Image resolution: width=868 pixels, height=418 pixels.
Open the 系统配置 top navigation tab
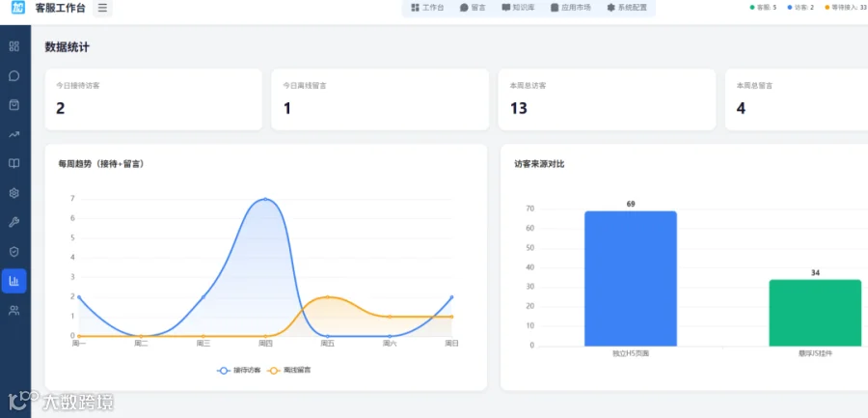point(627,8)
